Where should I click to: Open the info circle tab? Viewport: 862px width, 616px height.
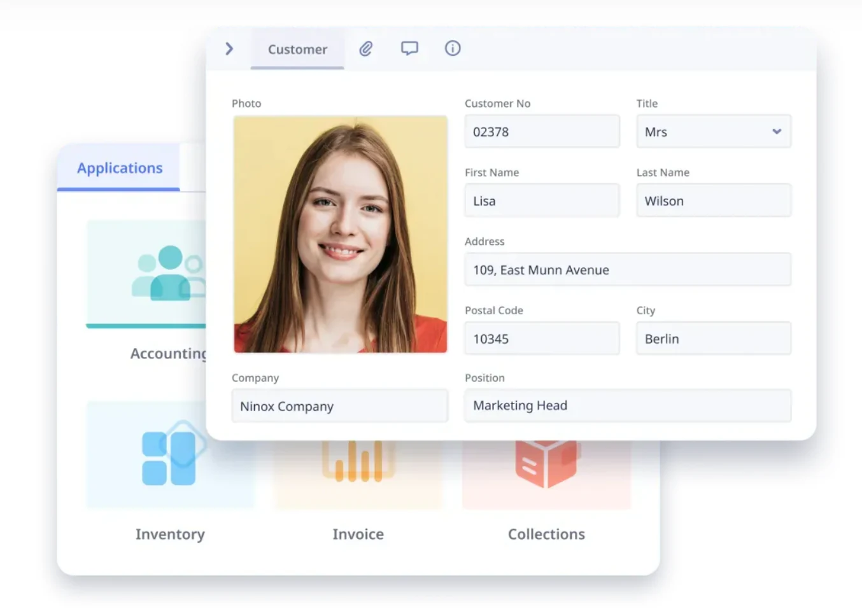click(x=453, y=48)
